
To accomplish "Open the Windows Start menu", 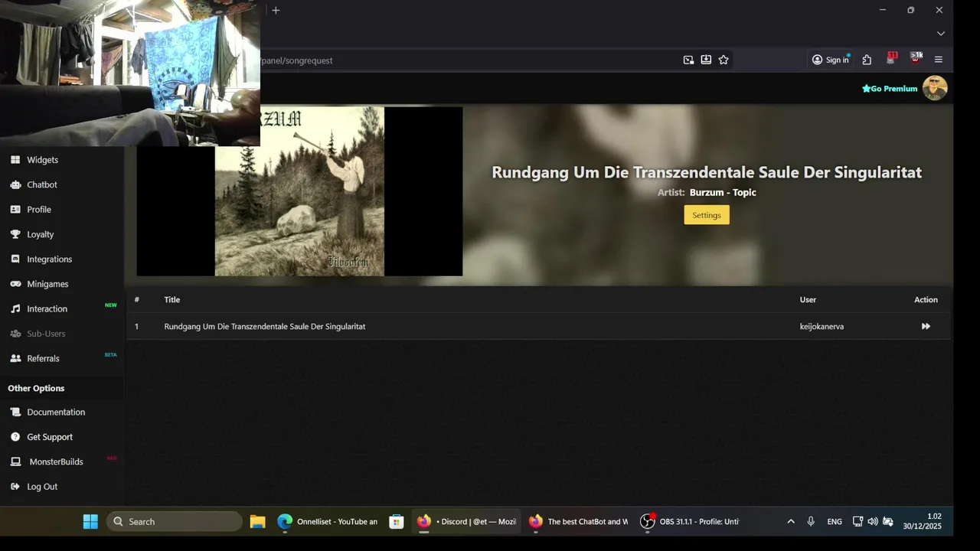I will (90, 521).
